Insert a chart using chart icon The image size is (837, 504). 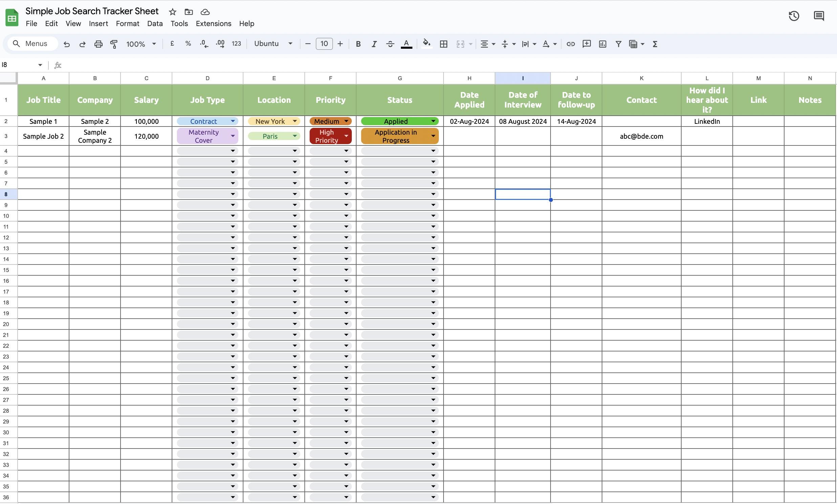(x=602, y=44)
